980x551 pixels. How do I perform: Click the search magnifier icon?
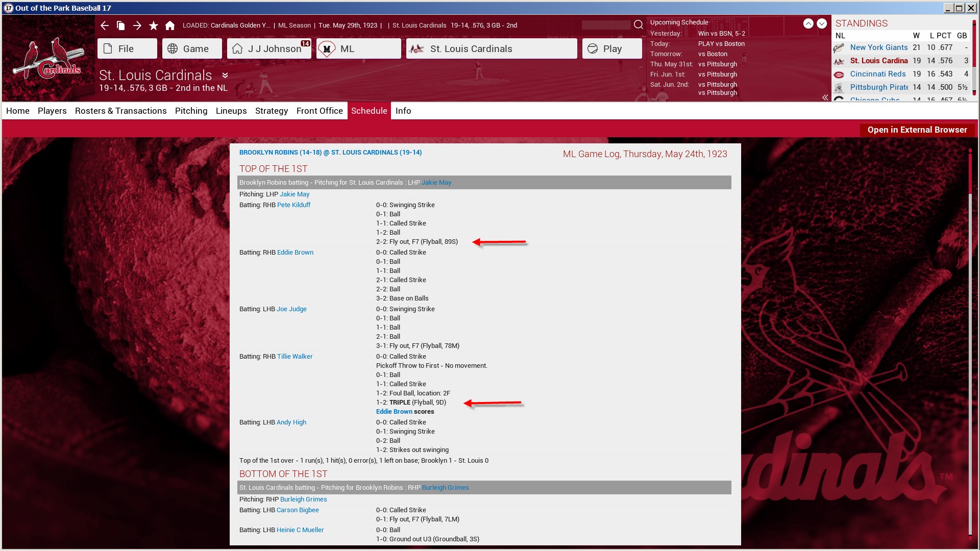pyautogui.click(x=638, y=25)
